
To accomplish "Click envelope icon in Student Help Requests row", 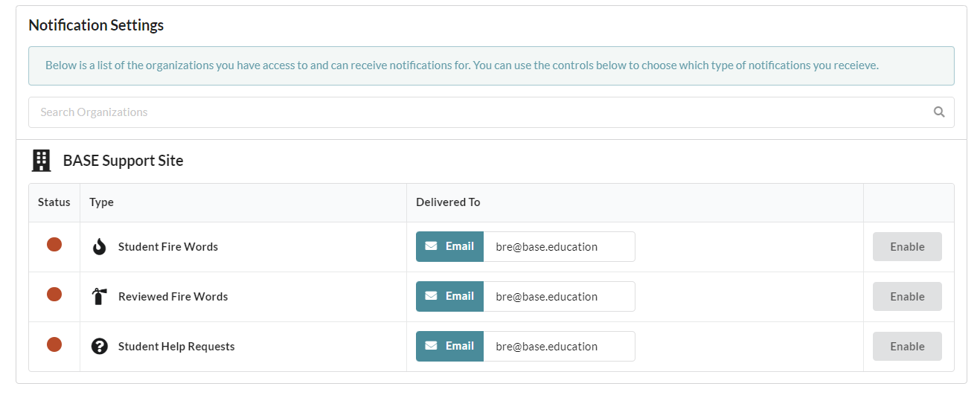I will (x=431, y=346).
